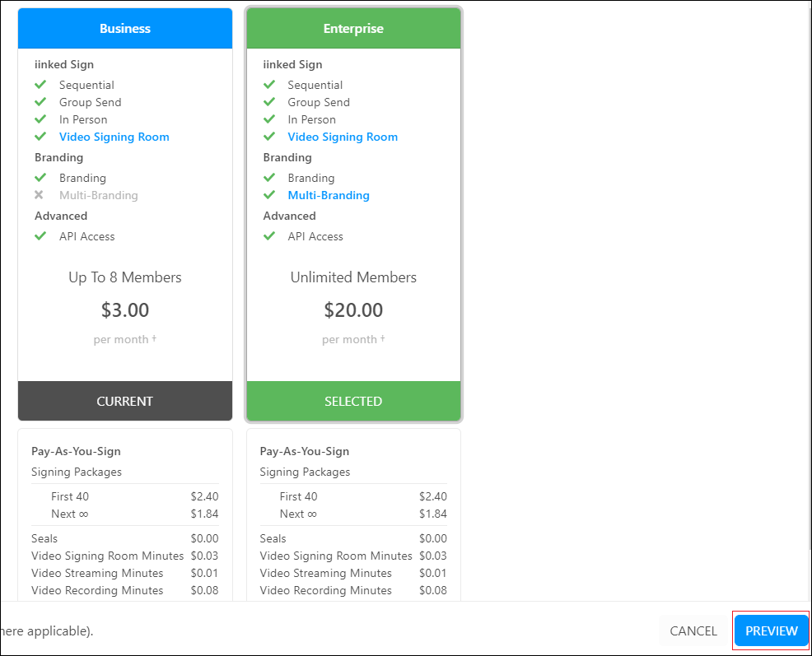Click Video Signing Room checkmark in Business plan
The width and height of the screenshot is (812, 656).
click(40, 137)
